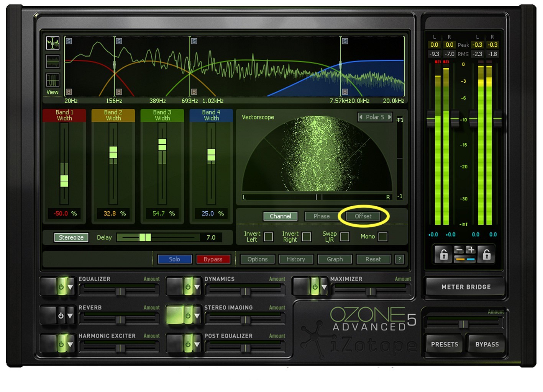
Task: Open the History panel
Action: [296, 259]
